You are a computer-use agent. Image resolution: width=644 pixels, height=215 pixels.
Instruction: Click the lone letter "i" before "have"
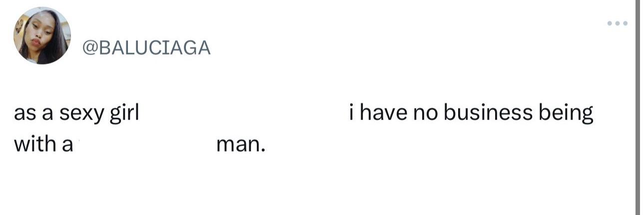(x=352, y=113)
